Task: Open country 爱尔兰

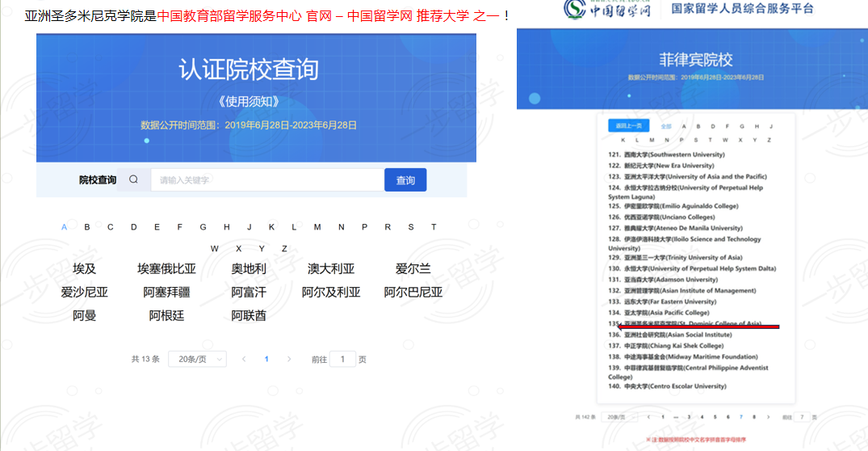Action: tap(413, 268)
